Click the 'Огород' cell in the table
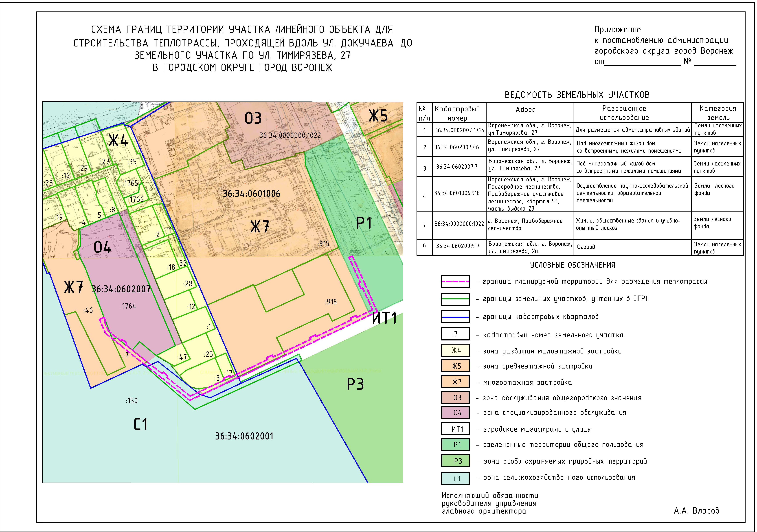The height and width of the screenshot is (532, 757). pos(586,247)
